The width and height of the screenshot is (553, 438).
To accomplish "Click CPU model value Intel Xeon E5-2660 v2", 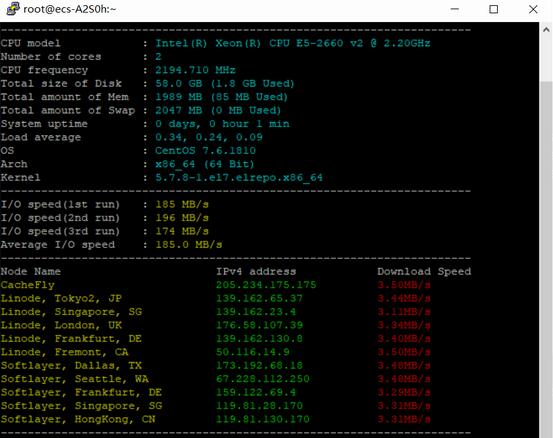I will pyautogui.click(x=293, y=43).
